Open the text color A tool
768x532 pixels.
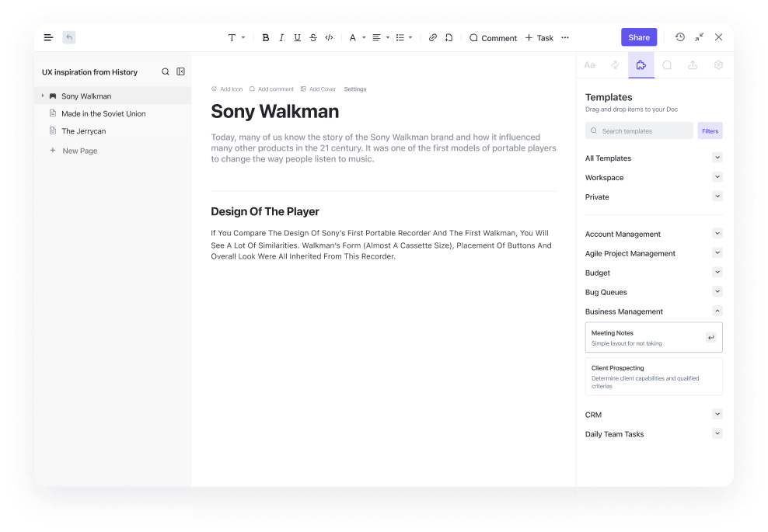coord(352,38)
